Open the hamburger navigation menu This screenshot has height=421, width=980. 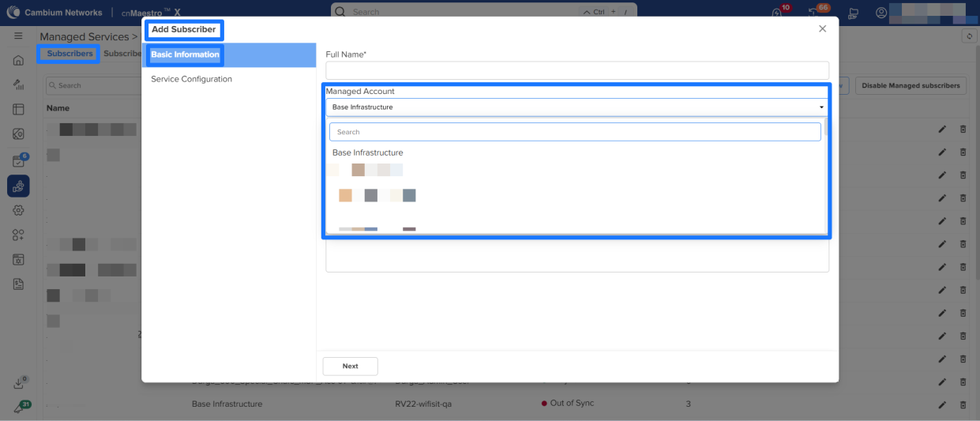tap(18, 36)
